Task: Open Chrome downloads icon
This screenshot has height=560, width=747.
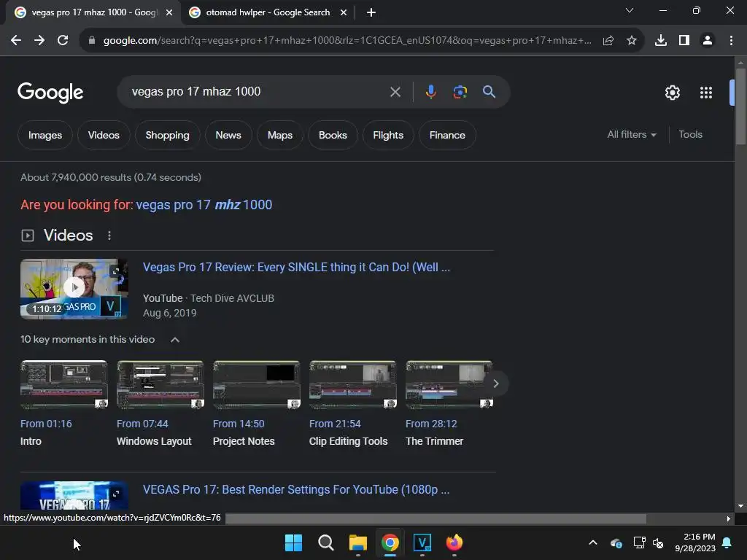Action: point(660,41)
